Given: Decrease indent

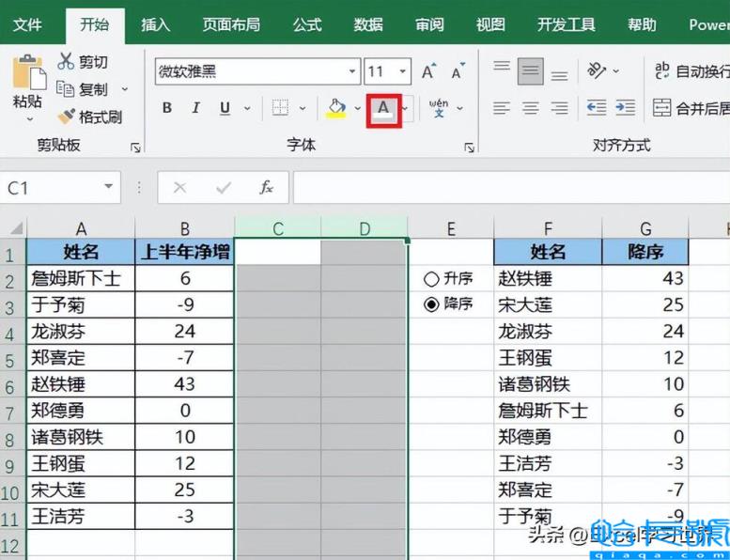Looking at the screenshot, I should tap(597, 108).
